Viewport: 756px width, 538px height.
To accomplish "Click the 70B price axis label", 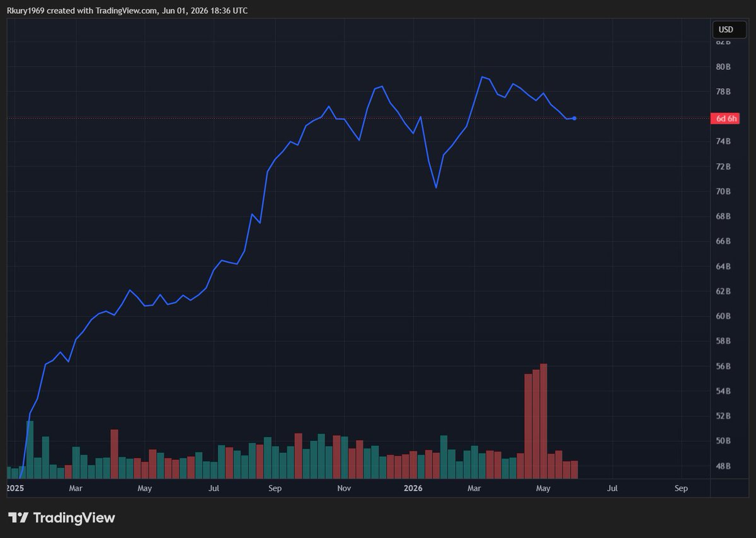I will [x=723, y=192].
